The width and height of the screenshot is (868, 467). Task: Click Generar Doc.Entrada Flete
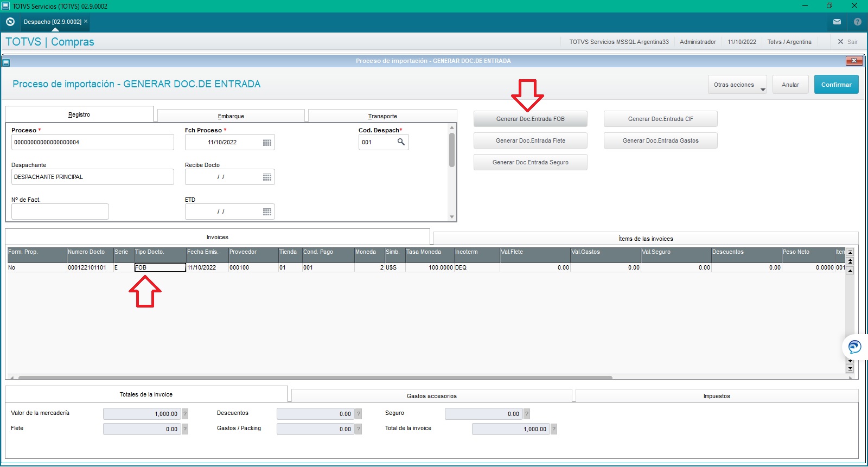click(x=530, y=140)
